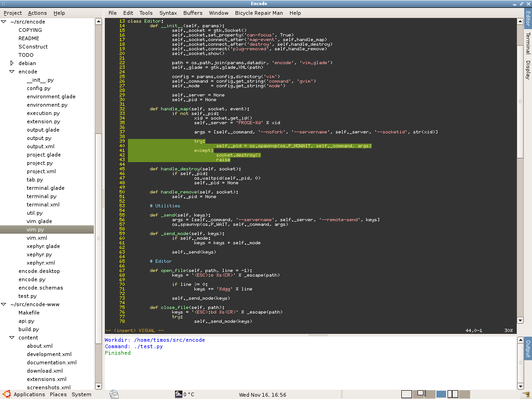Open the Project menu
This screenshot has height=399, width=532.
tap(12, 13)
